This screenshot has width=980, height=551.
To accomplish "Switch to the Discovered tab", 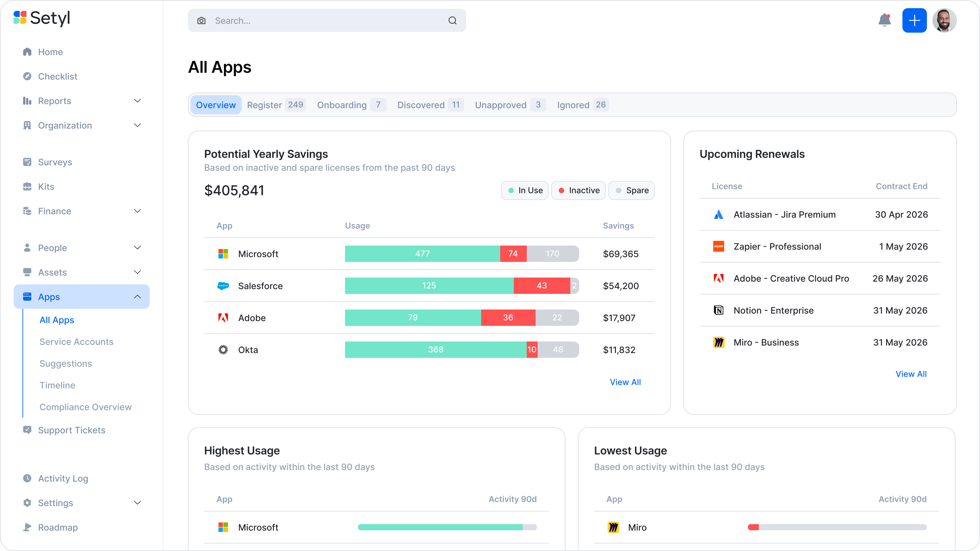I will 421,105.
